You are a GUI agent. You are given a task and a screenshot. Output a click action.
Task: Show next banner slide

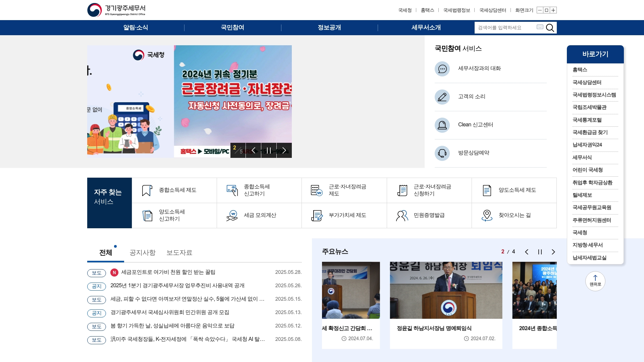tap(284, 150)
